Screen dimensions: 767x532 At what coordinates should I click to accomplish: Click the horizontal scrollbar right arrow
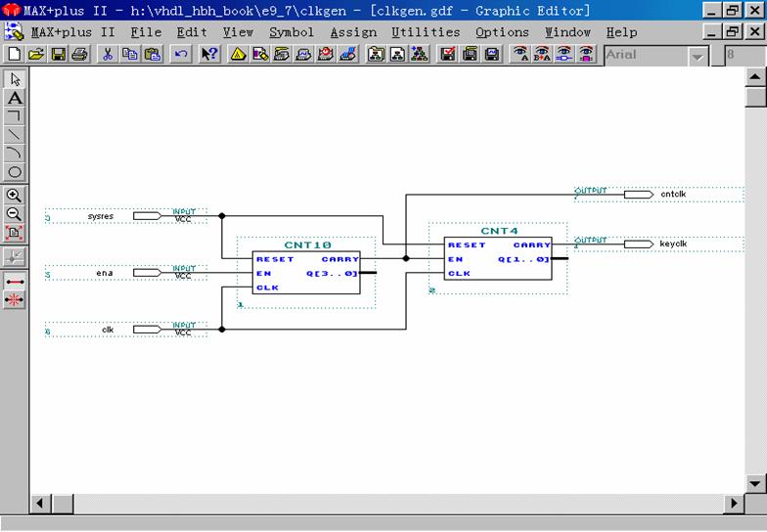tap(734, 503)
